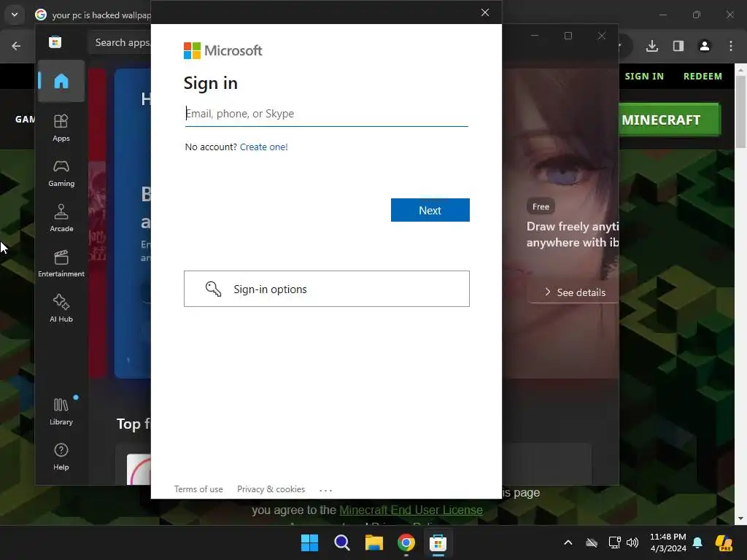Open Arcade section in Store sidebar
Screen dimensions: 747x560
tap(61, 218)
